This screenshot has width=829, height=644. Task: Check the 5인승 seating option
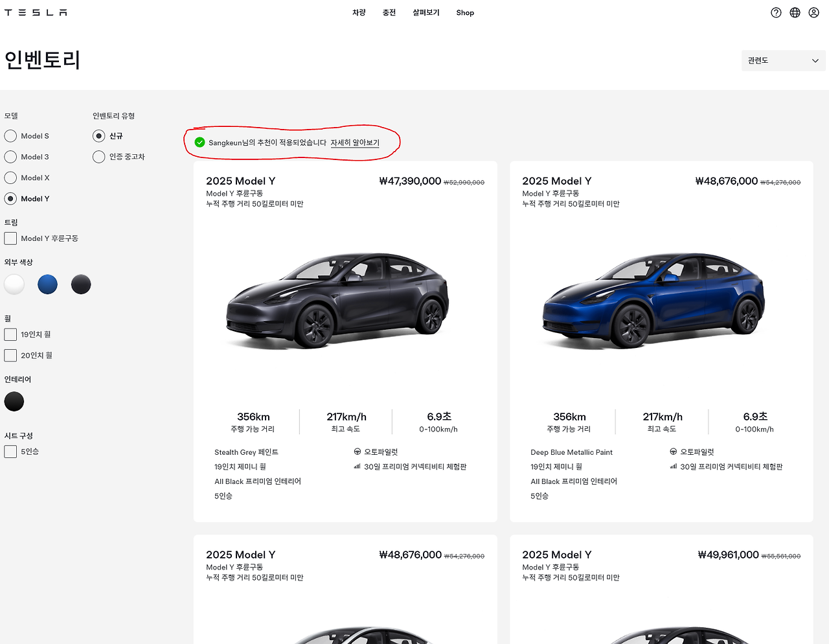(x=10, y=452)
